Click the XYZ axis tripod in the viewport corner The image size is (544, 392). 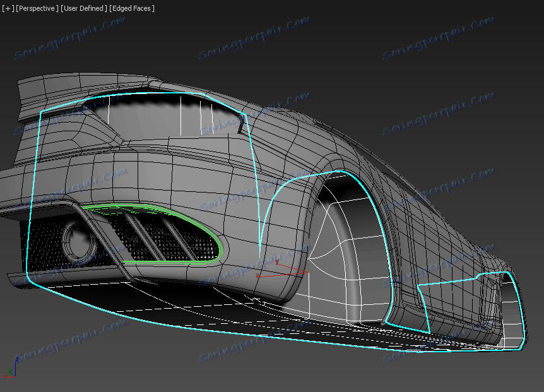point(10,369)
